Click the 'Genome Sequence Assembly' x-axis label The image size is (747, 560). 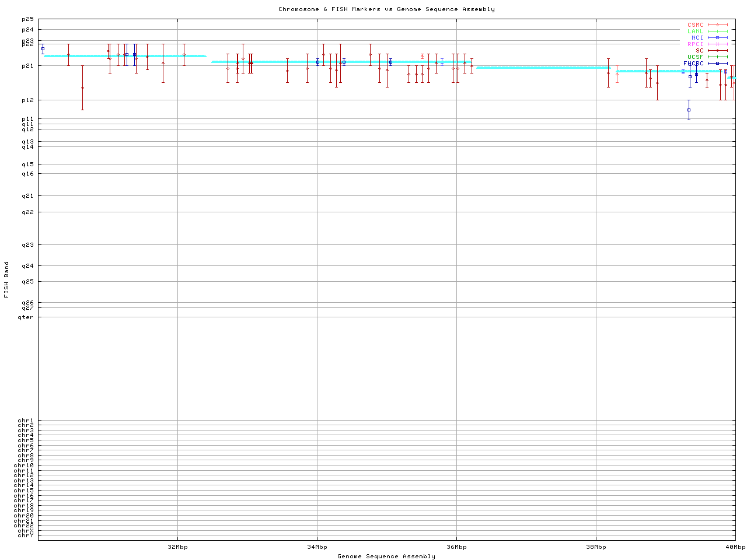click(x=386, y=556)
